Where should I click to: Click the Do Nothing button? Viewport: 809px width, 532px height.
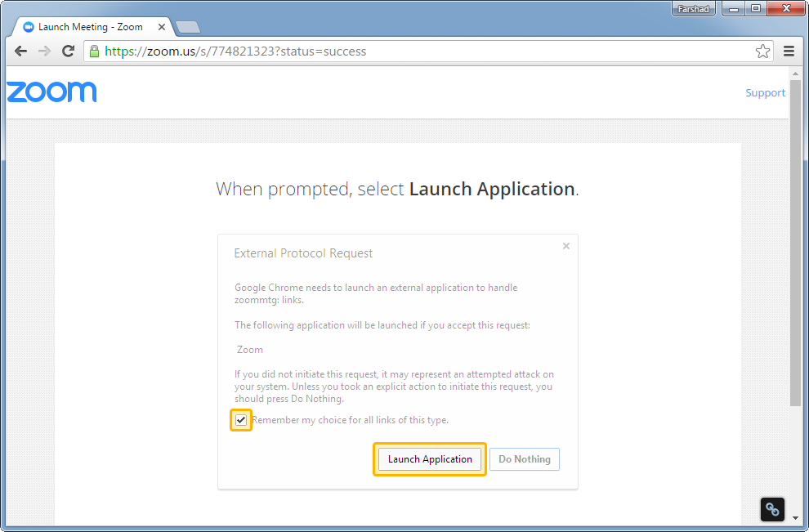pos(524,459)
